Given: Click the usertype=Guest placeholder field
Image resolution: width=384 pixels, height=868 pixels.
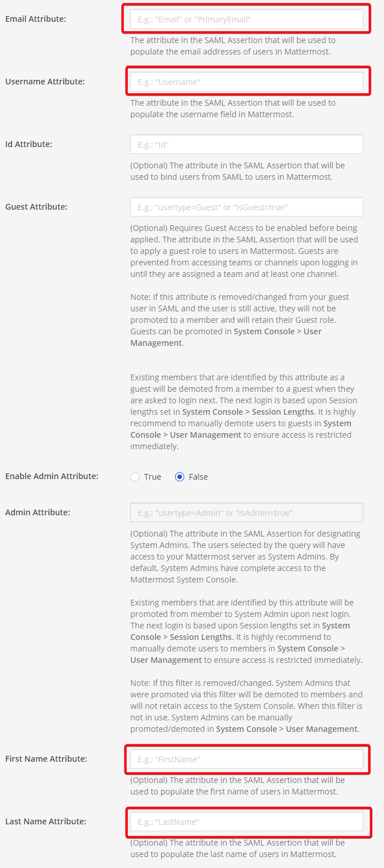Looking at the screenshot, I should click(246, 206).
